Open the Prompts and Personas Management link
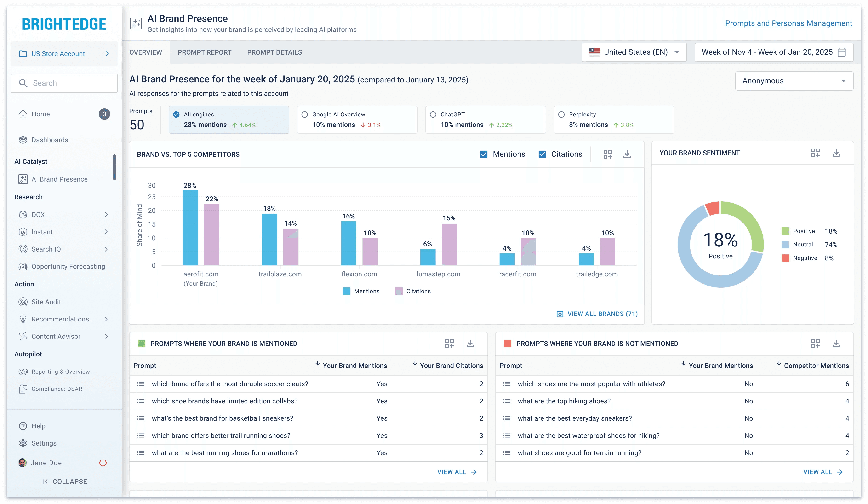Screen dimensions: 868x504 [788, 23]
